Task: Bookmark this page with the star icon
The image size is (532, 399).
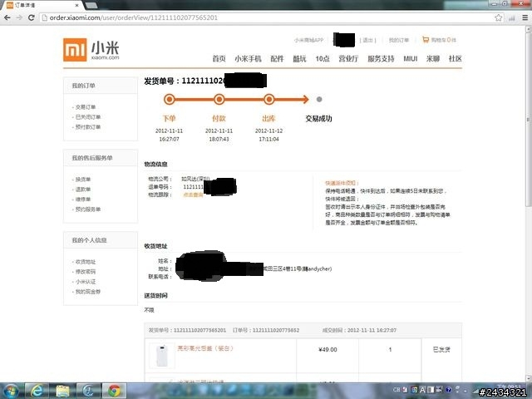Action: pyautogui.click(x=498, y=17)
